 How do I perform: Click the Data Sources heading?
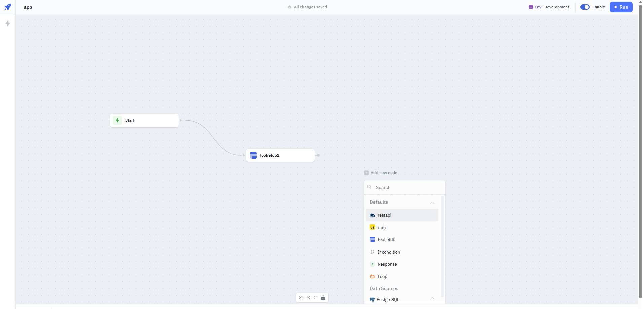coord(384,288)
